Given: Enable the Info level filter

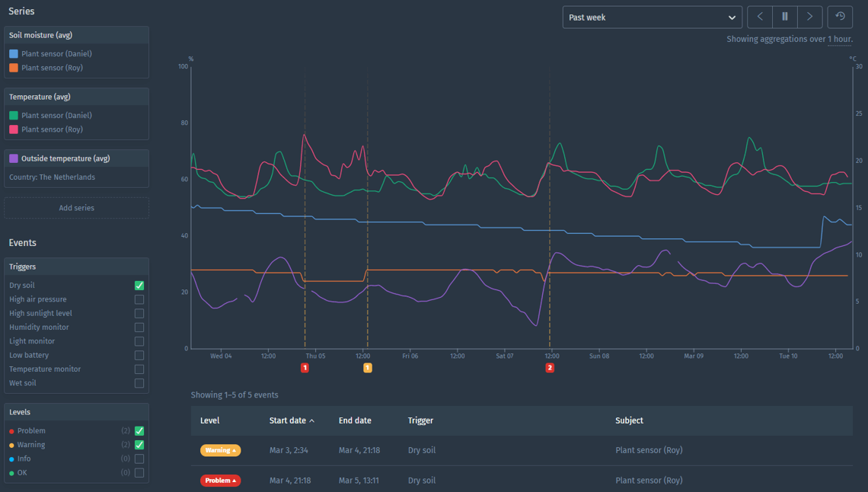Looking at the screenshot, I should coord(139,459).
